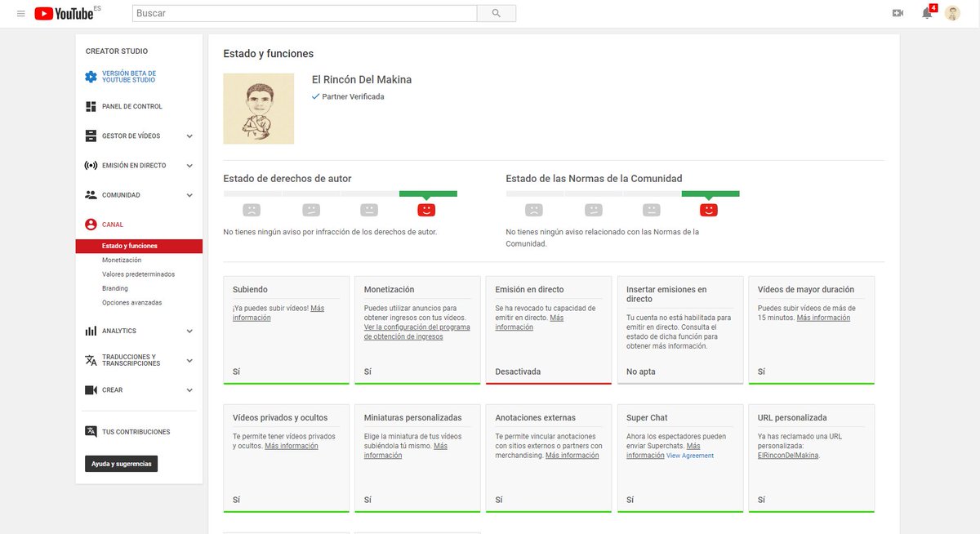This screenshot has height=534, width=980.
Task: Open Valores predeterminados in sidebar
Action: [138, 274]
